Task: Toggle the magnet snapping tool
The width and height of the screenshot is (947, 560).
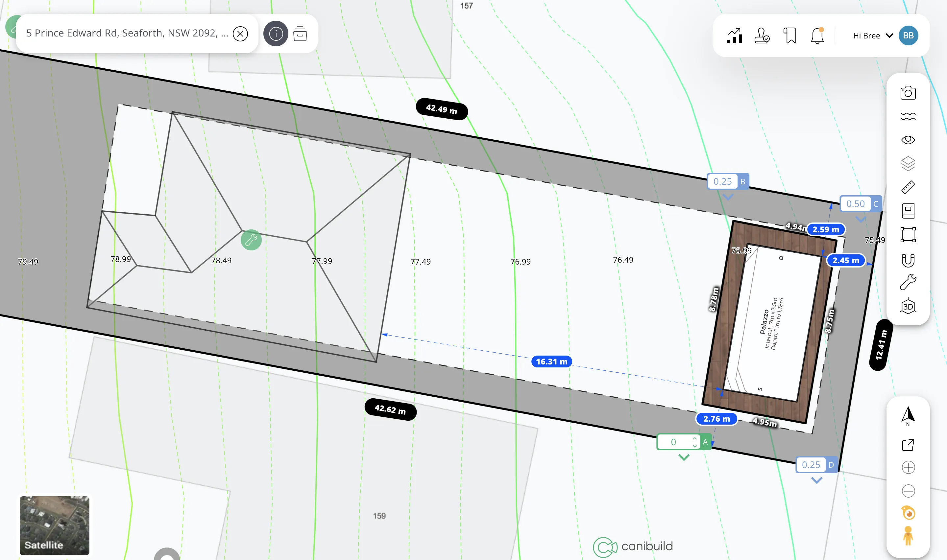Action: click(x=908, y=260)
